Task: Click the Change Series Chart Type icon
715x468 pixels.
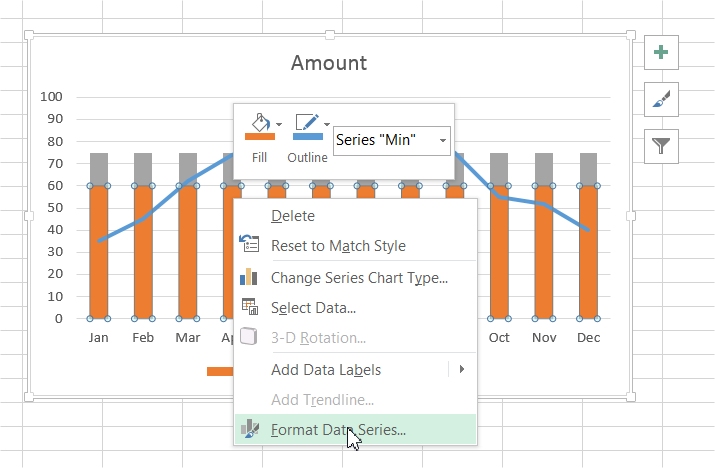Action: click(x=249, y=277)
